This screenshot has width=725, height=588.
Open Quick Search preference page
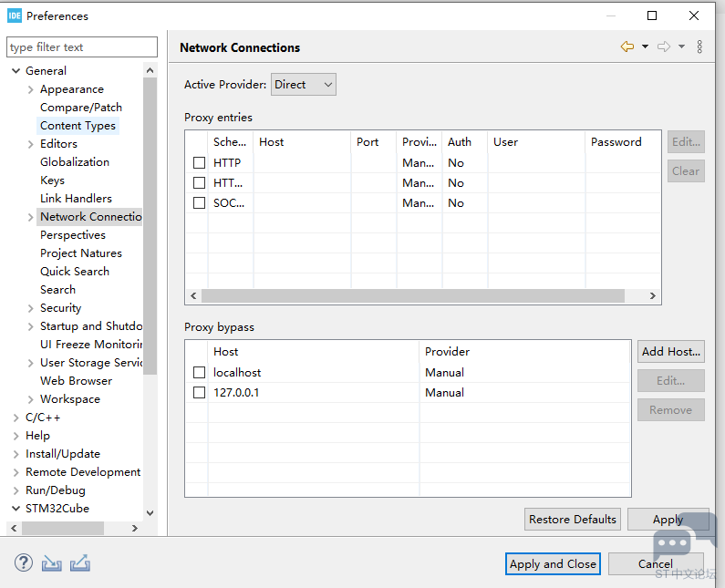pyautogui.click(x=75, y=272)
